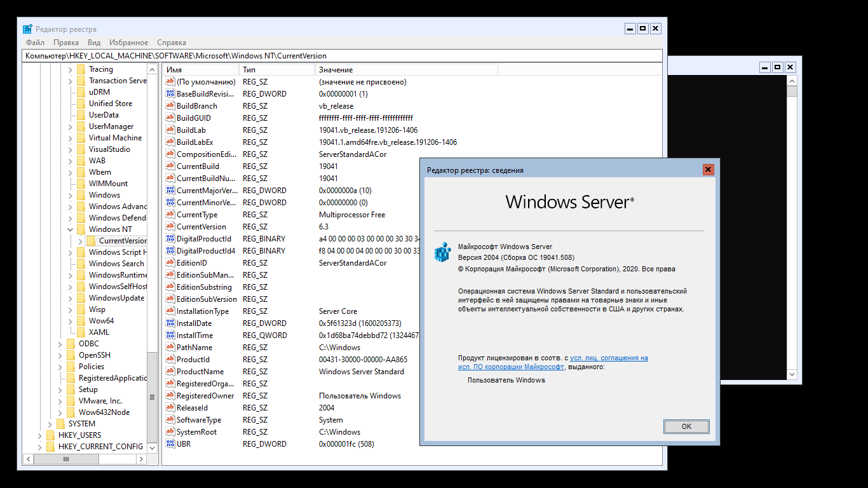Click the Windows Defender folder icon
Viewport: 868px width, 488px height.
point(81,218)
